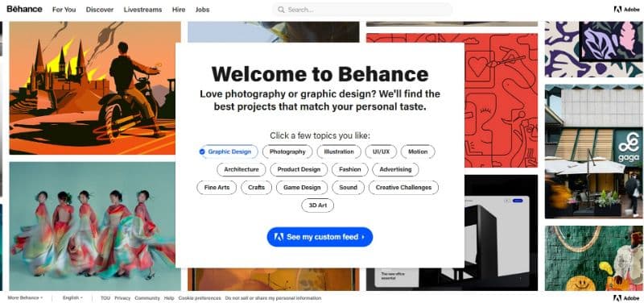The width and height of the screenshot is (644, 303).
Task: Select the 3D Art topic
Action: pyautogui.click(x=317, y=205)
